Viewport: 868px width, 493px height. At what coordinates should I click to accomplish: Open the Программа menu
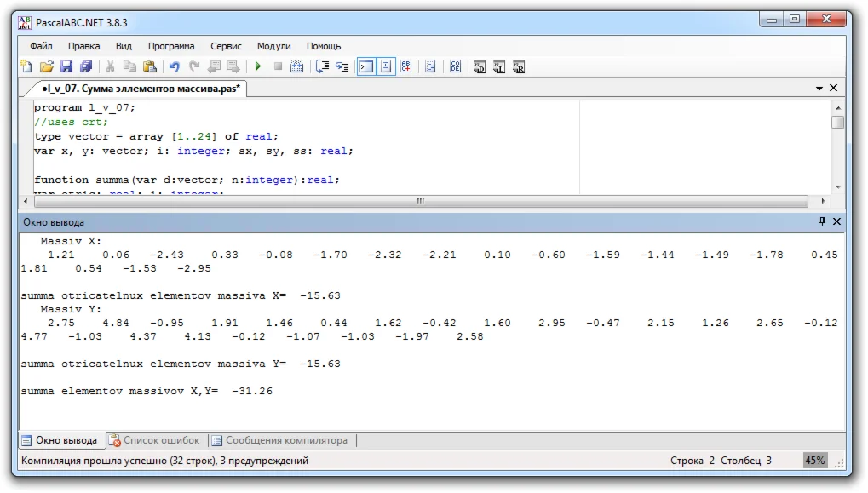pyautogui.click(x=171, y=46)
